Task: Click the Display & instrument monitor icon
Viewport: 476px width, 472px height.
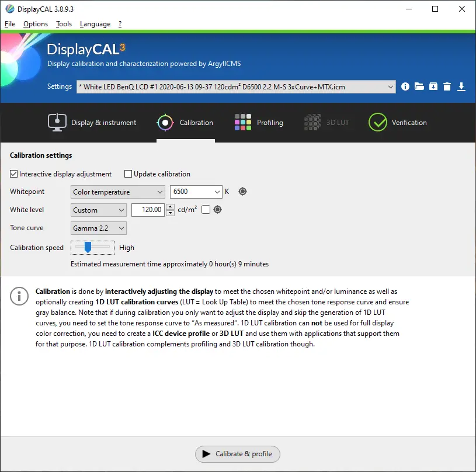Action: point(57,122)
